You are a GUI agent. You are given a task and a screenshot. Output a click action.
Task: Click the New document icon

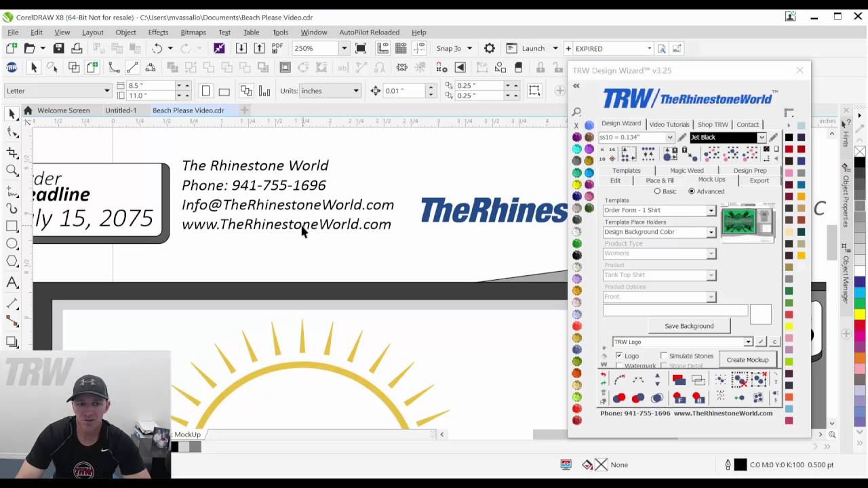click(12, 48)
